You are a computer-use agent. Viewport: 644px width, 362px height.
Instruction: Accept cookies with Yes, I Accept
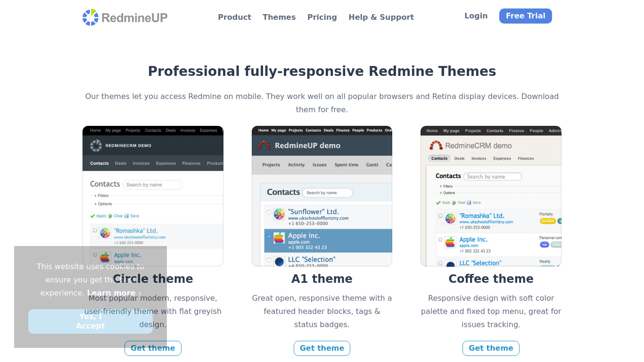(91, 321)
